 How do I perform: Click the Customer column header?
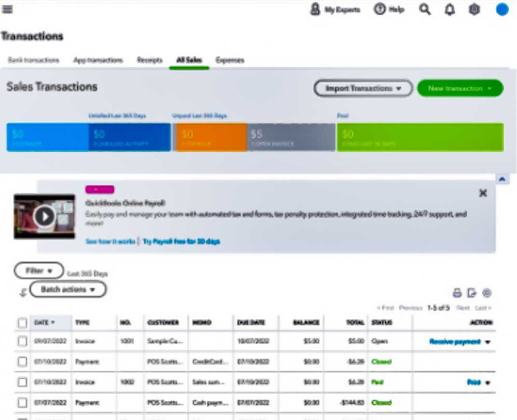(163, 322)
